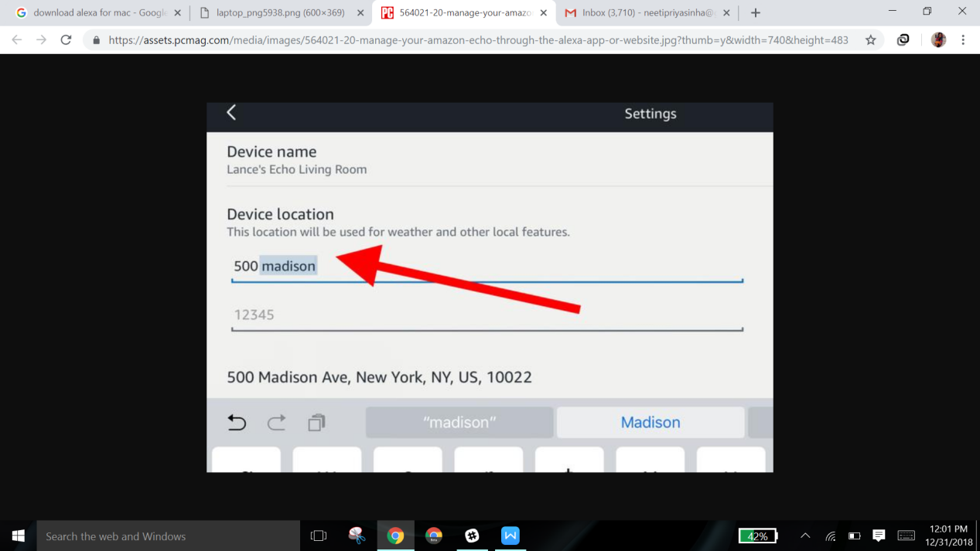Close the laptop_png5938.png tab
Image resolution: width=980 pixels, height=551 pixels.
[x=360, y=13]
